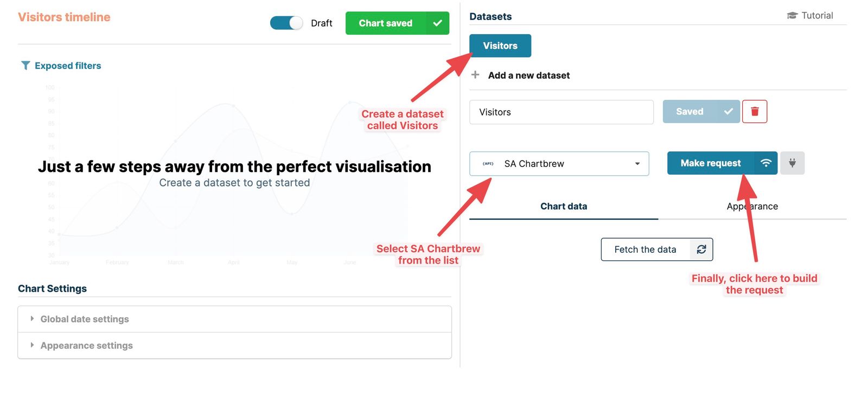Click the checkmark on Chart saved
Screen dimensions: 868x410
click(437, 23)
